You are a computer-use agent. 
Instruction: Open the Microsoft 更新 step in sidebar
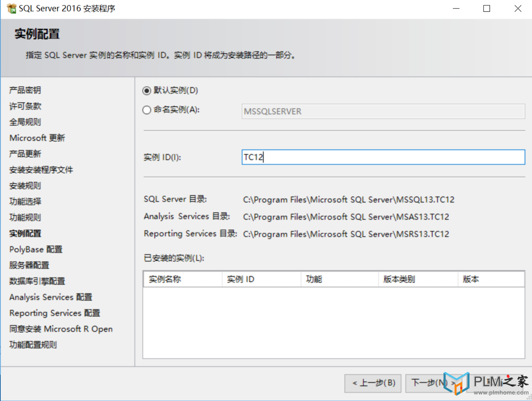[37, 138]
